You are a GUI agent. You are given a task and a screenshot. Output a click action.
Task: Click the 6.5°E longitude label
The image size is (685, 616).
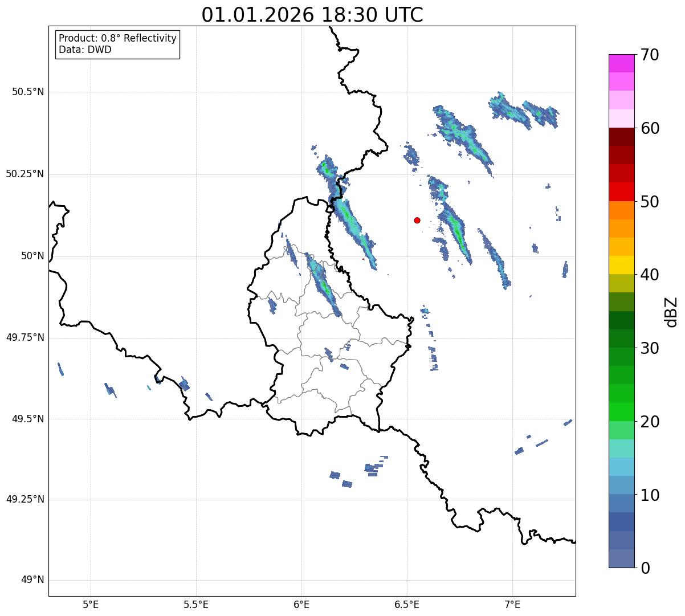pos(407,605)
